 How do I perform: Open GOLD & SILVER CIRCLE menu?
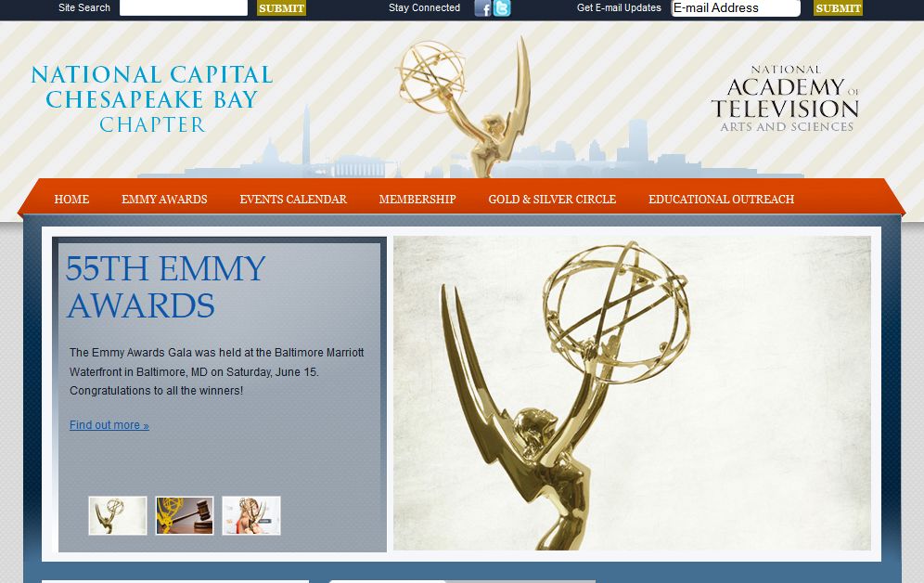click(552, 200)
